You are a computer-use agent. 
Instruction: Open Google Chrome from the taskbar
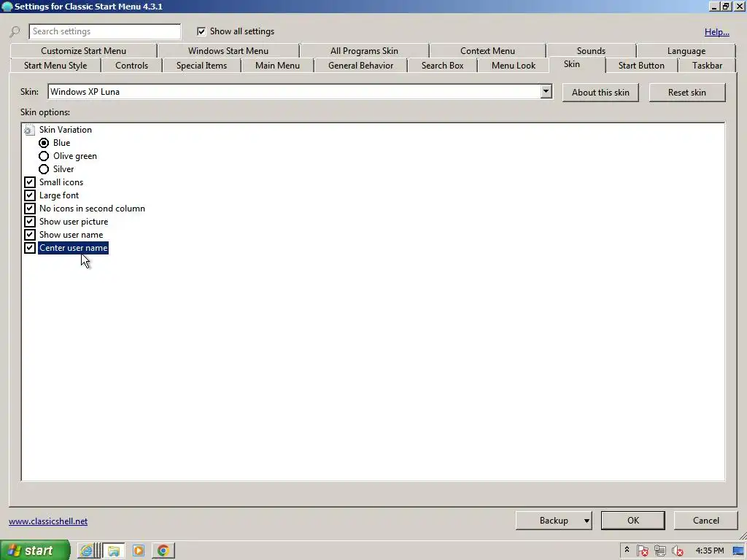[x=163, y=551]
